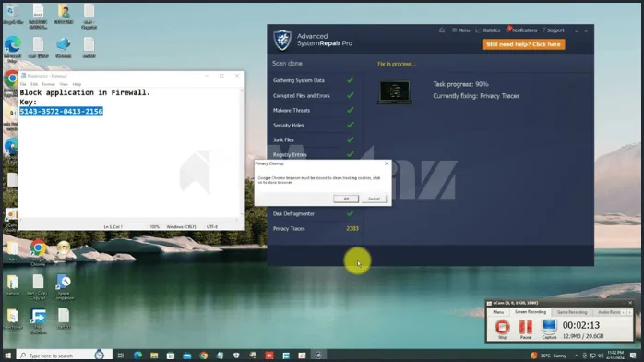This screenshot has width=644, height=362.
Task: Click the 'Block application in Firewall.' line
Action: [85, 92]
